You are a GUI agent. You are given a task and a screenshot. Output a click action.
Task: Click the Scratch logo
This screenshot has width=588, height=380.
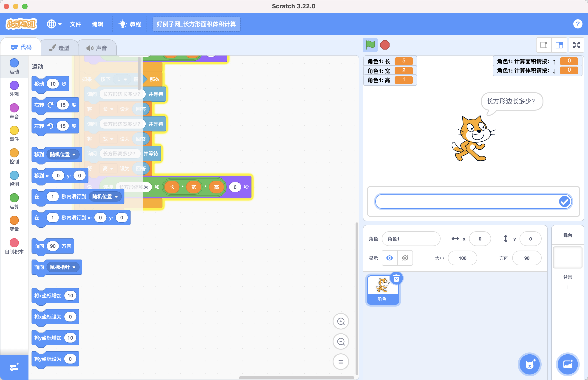[22, 24]
